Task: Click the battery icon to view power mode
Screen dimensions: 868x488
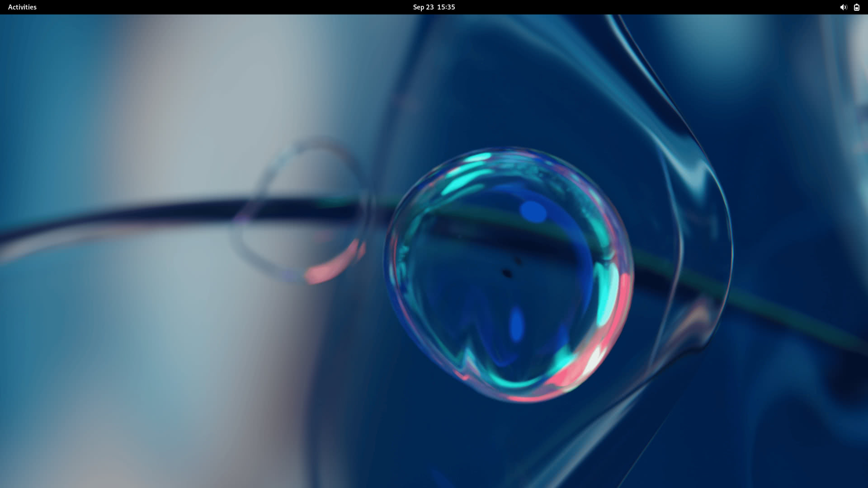Action: 857,7
